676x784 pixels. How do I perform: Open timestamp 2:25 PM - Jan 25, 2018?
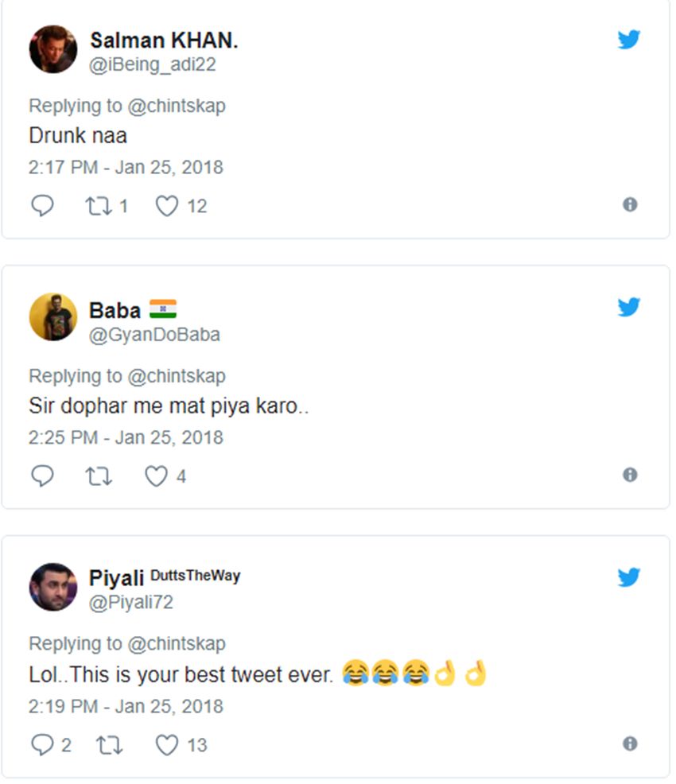[x=126, y=437]
